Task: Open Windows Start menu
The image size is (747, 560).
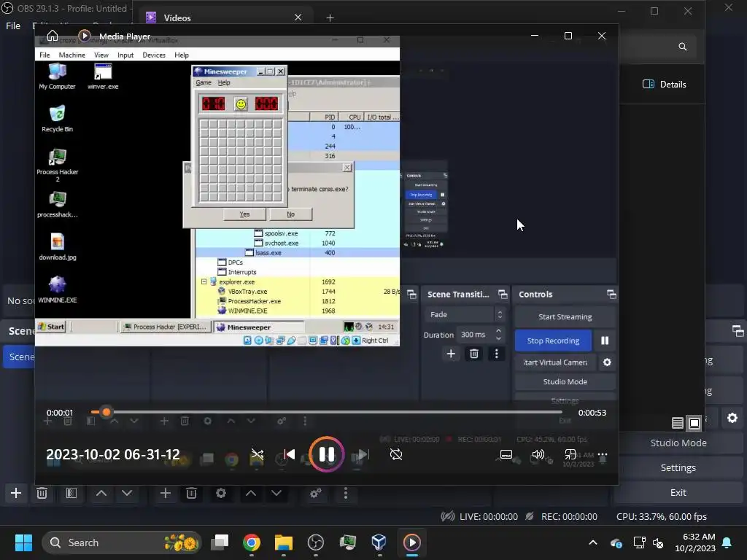Action: click(x=23, y=542)
